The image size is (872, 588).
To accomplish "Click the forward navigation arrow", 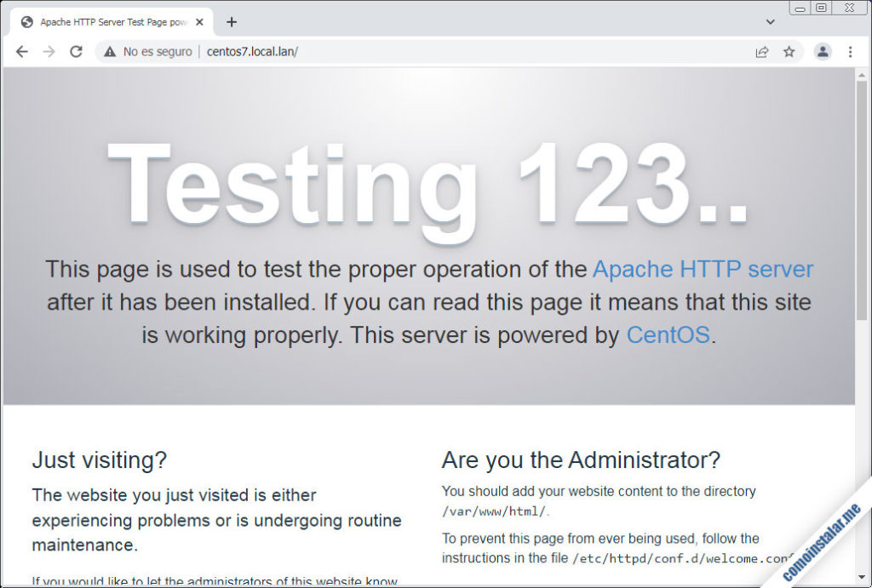I will tap(49, 51).
